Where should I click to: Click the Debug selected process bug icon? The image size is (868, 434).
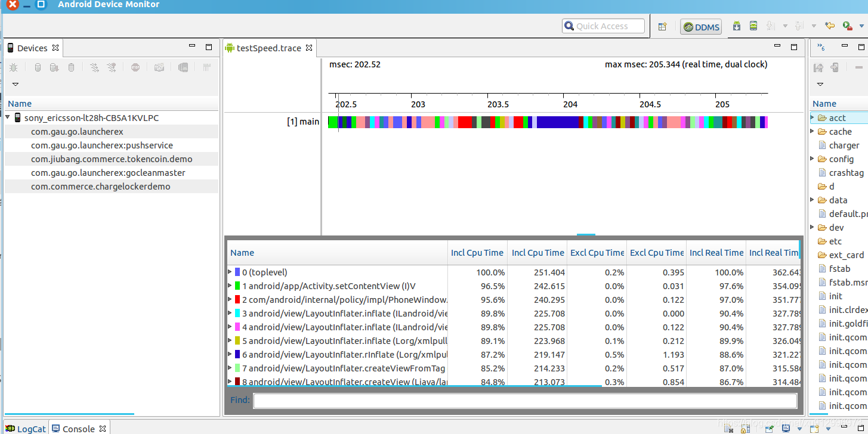[13, 68]
